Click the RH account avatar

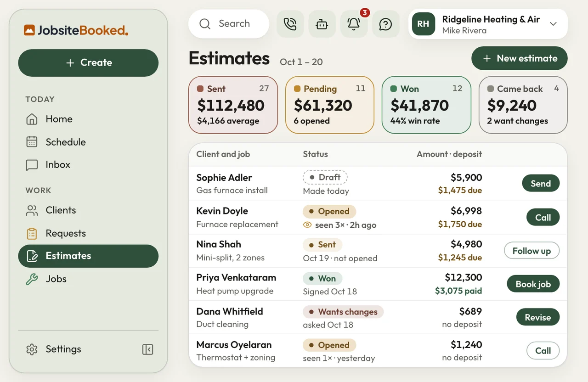(424, 24)
